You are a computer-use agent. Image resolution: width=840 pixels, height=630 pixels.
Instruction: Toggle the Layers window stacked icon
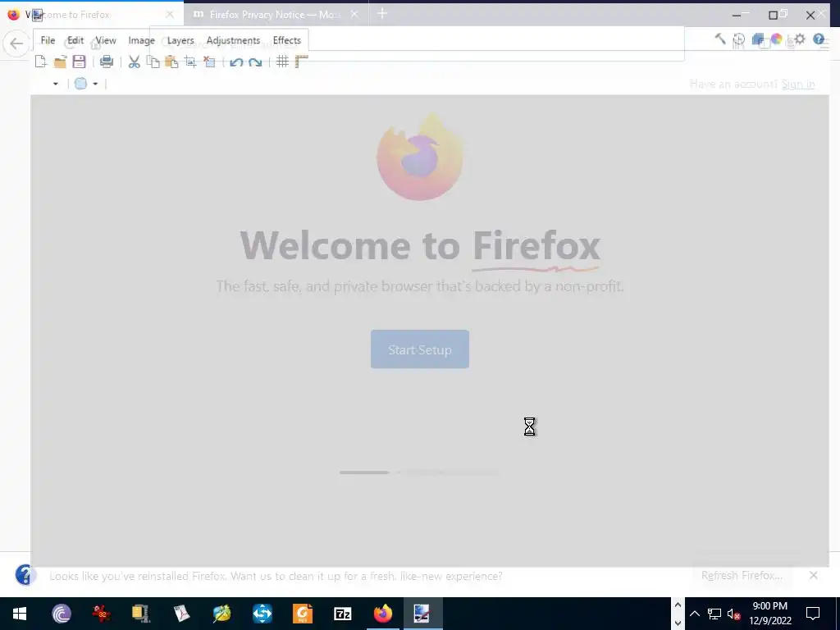click(x=757, y=39)
